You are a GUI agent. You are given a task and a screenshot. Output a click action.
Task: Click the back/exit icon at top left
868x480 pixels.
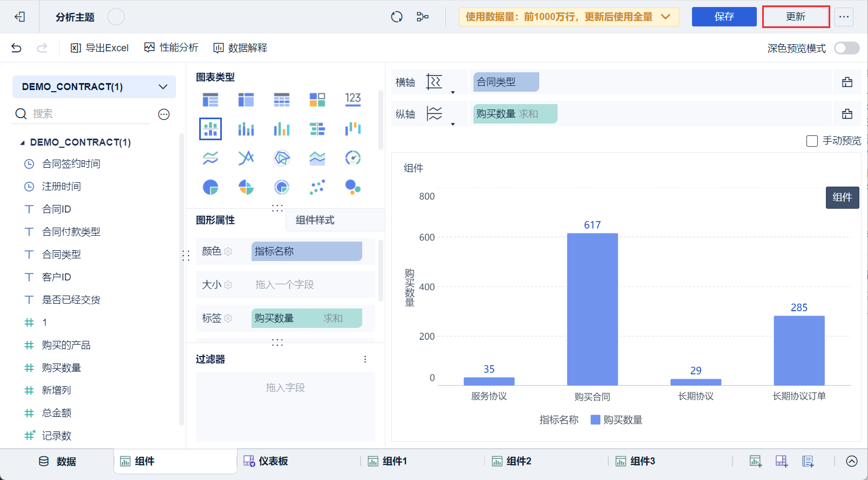[20, 17]
